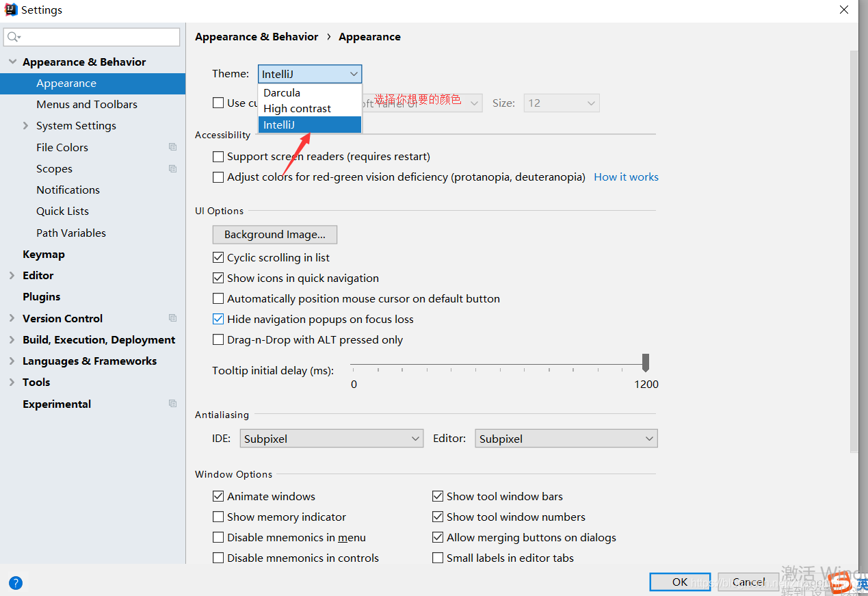Image resolution: width=868 pixels, height=596 pixels.
Task: Open the IDE antialiasing dropdown
Action: [x=332, y=439]
